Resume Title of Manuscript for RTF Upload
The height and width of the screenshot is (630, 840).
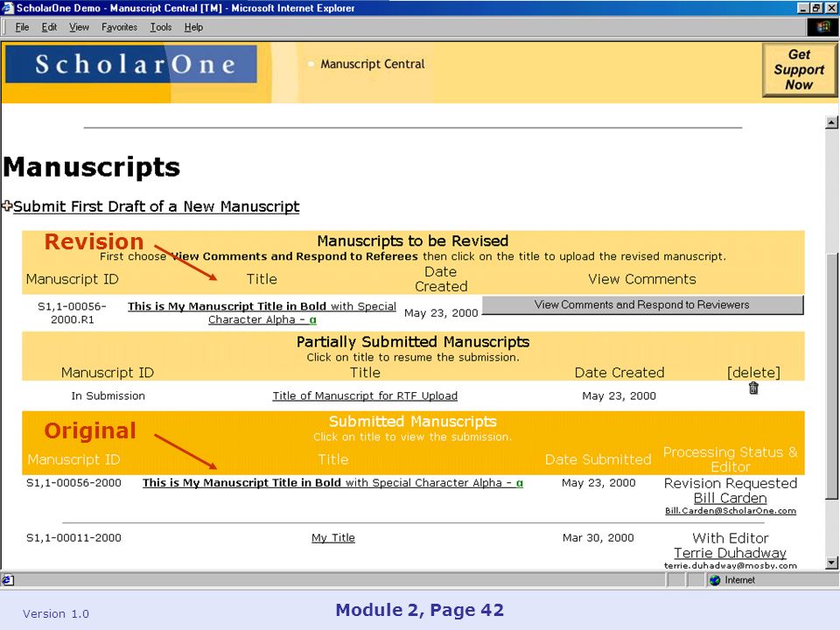[365, 395]
